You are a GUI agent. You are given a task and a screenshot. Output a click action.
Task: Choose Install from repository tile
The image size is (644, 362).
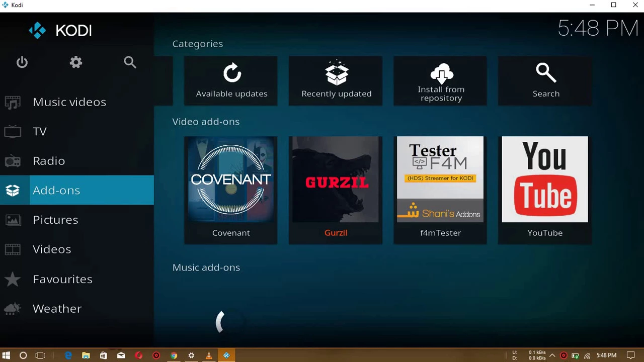(x=440, y=80)
